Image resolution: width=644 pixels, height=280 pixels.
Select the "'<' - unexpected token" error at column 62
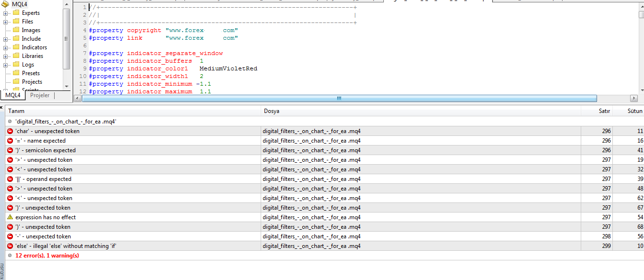coord(324,198)
